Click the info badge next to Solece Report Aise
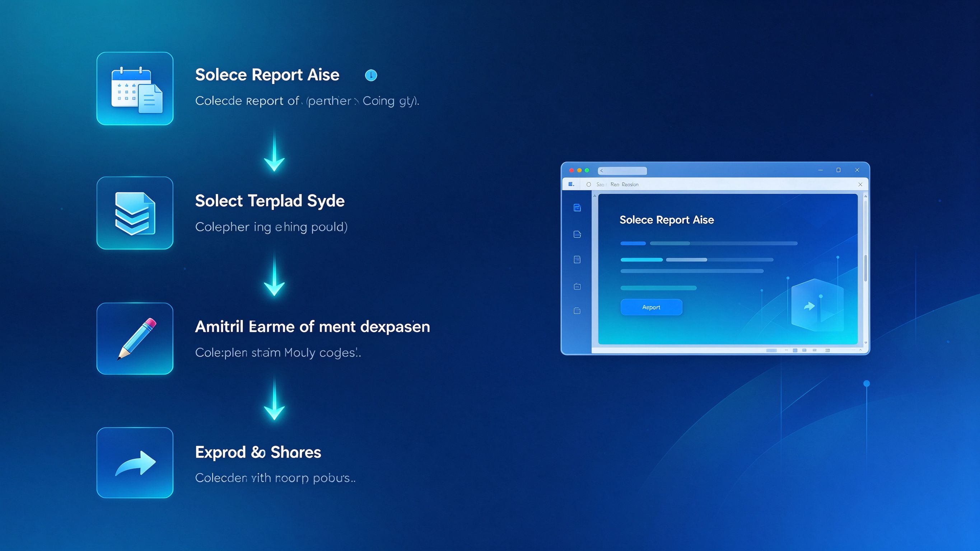The width and height of the screenshot is (980, 551). [371, 75]
